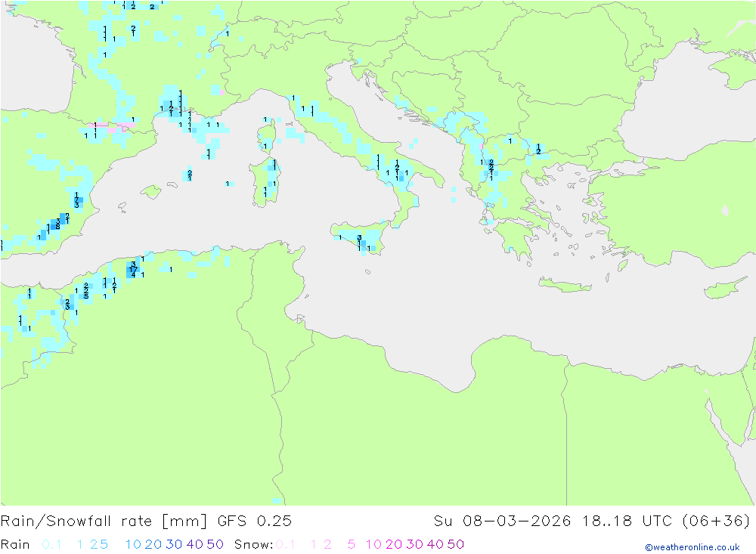The image size is (756, 554).
Task: Pick the snow legend 50 magenta value
Action: [456, 544]
